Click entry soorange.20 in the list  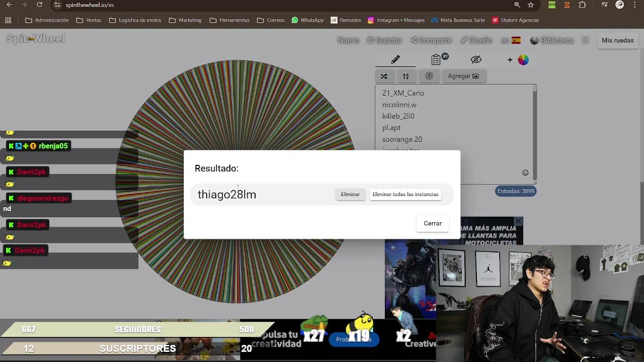(402, 139)
